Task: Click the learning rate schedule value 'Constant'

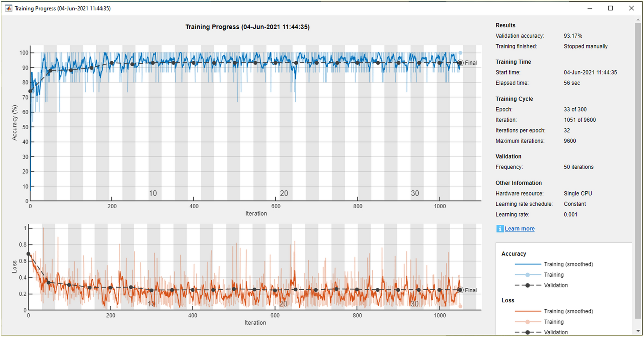Action: (x=575, y=204)
